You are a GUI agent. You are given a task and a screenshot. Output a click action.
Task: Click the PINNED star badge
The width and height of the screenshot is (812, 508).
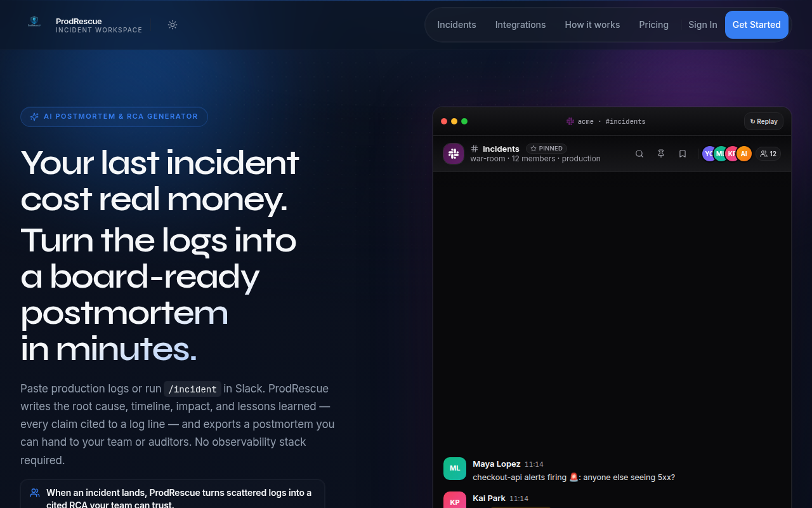point(546,149)
